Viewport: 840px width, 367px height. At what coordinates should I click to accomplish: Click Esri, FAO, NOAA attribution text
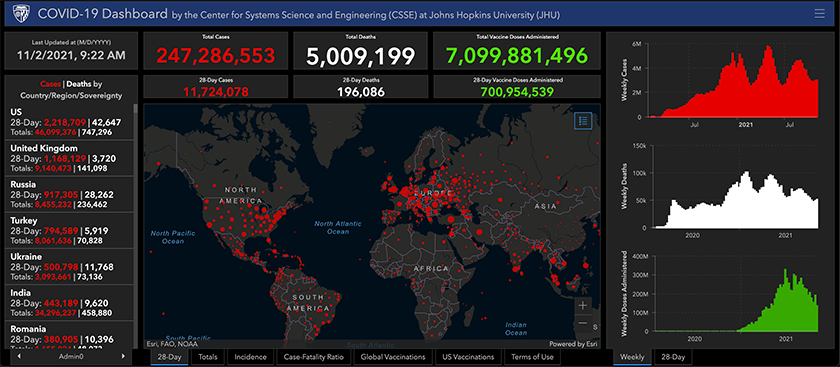(x=172, y=344)
